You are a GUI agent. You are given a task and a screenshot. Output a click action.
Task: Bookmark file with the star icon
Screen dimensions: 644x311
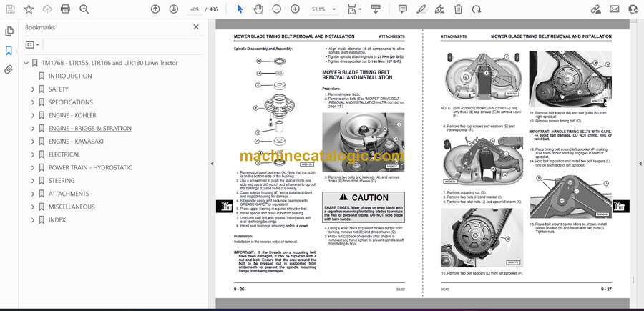pyautogui.click(x=29, y=9)
